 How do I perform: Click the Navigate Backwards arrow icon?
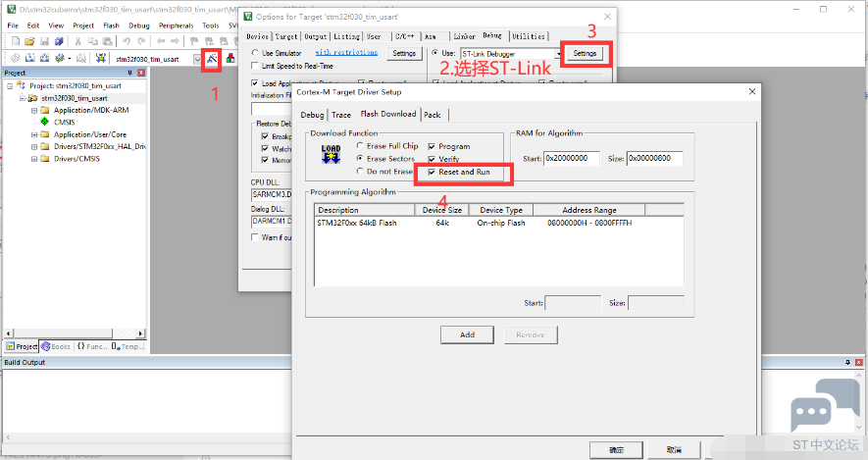(x=161, y=41)
